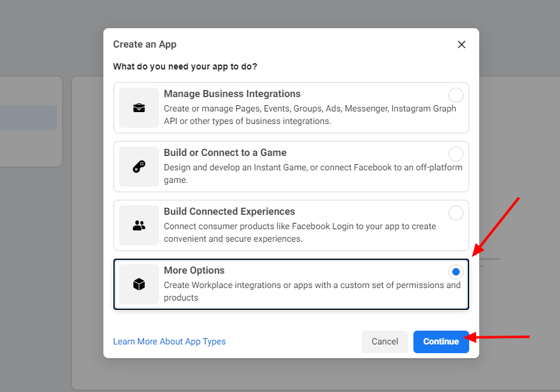Click the Cancel button
The image size is (560, 392).
pos(385,342)
